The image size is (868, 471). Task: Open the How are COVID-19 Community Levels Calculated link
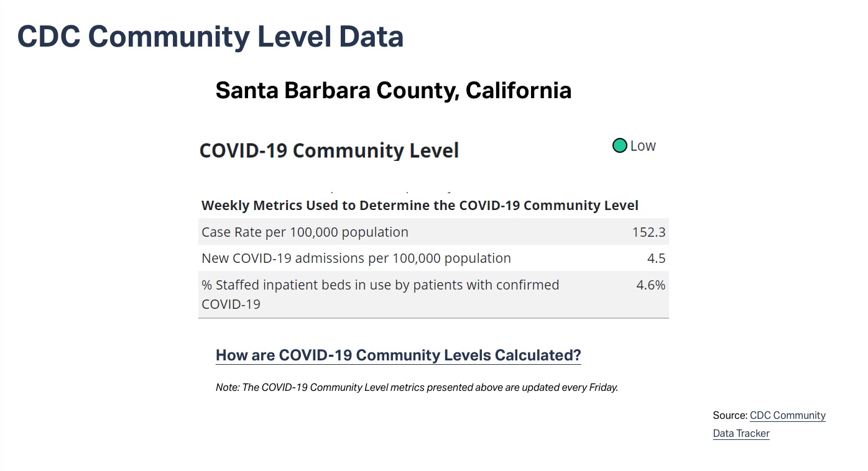coord(398,355)
